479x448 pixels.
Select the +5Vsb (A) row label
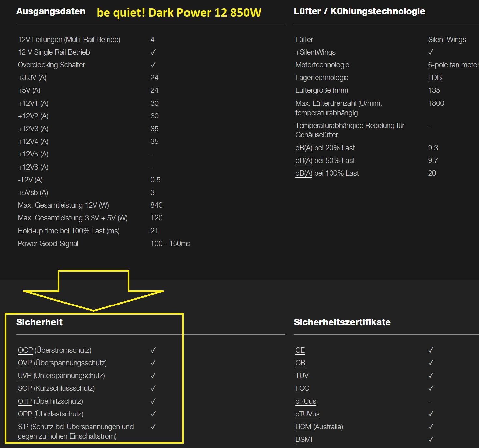tap(33, 193)
